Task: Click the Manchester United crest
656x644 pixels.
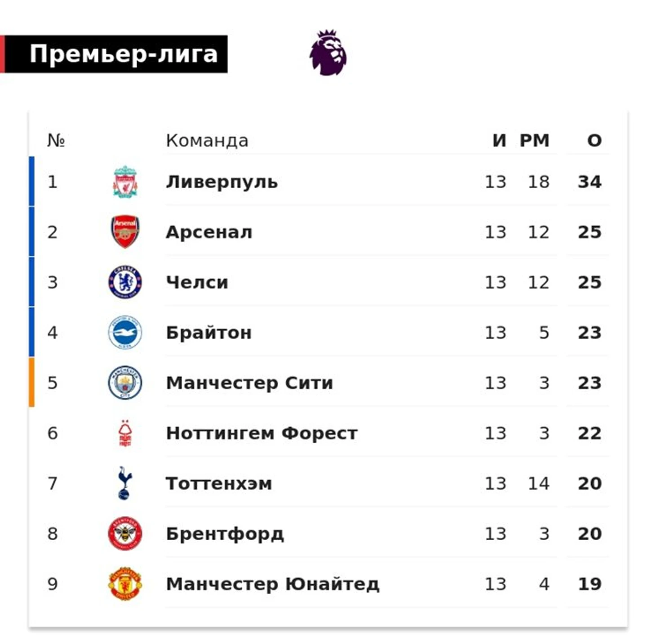Action: coord(125,584)
